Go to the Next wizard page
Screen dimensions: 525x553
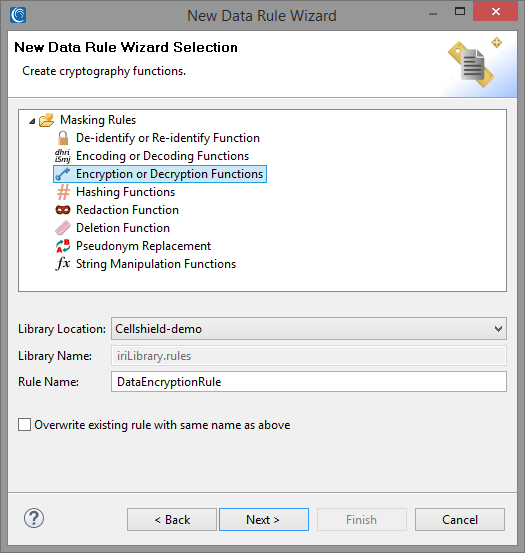264,519
